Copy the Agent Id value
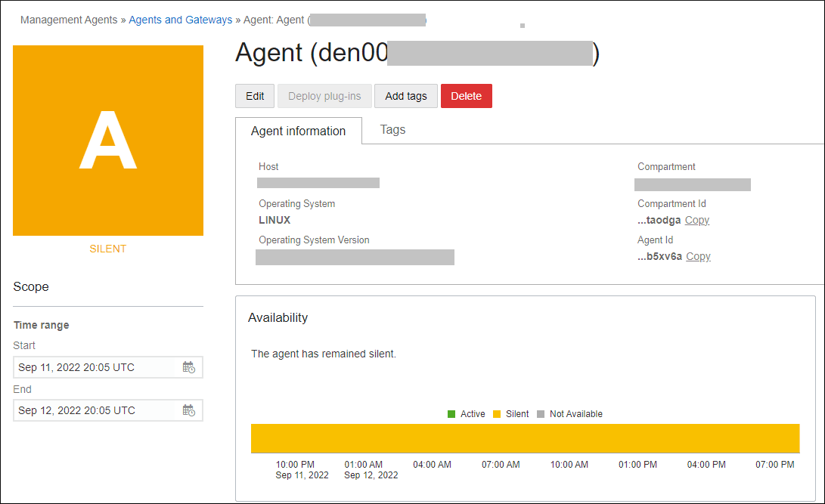 tap(697, 256)
